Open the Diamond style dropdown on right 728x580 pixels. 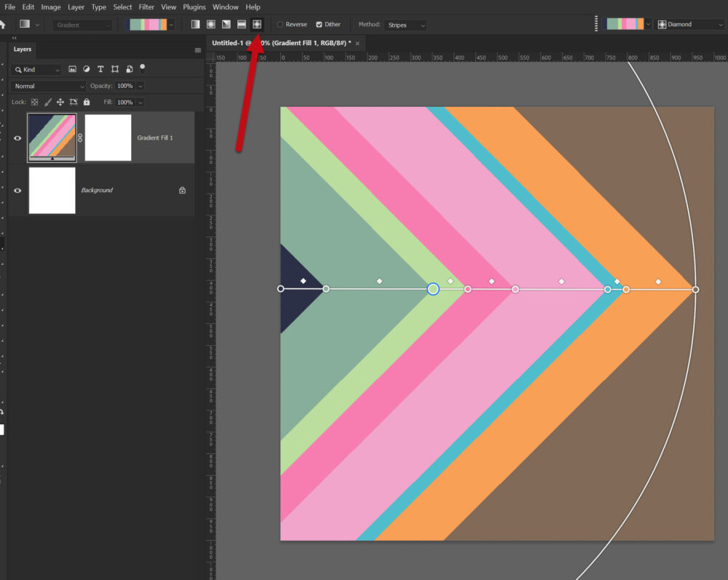(x=691, y=25)
